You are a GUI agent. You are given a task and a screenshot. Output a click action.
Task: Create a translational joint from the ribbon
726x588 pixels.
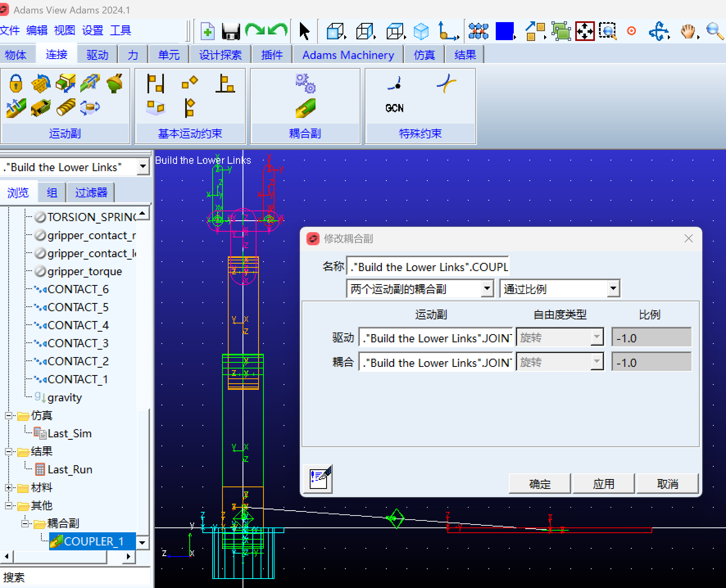(66, 83)
